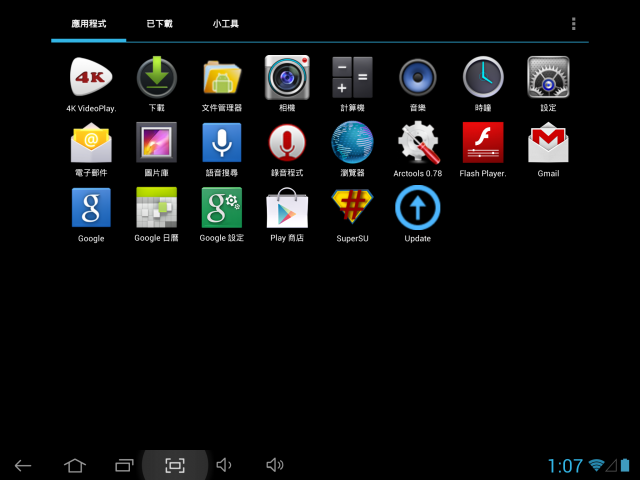
Task: Lower volume with the volume down button
Action: (x=224, y=465)
